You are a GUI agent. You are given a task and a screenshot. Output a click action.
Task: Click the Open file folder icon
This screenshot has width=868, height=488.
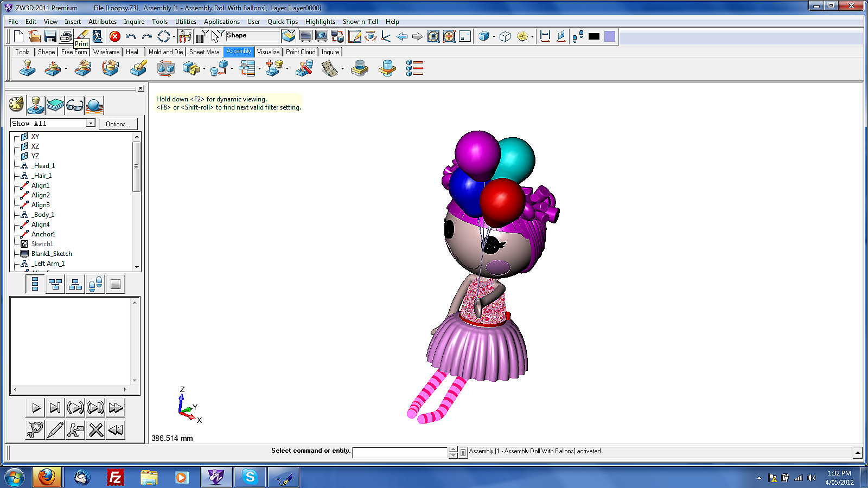pyautogui.click(x=34, y=36)
